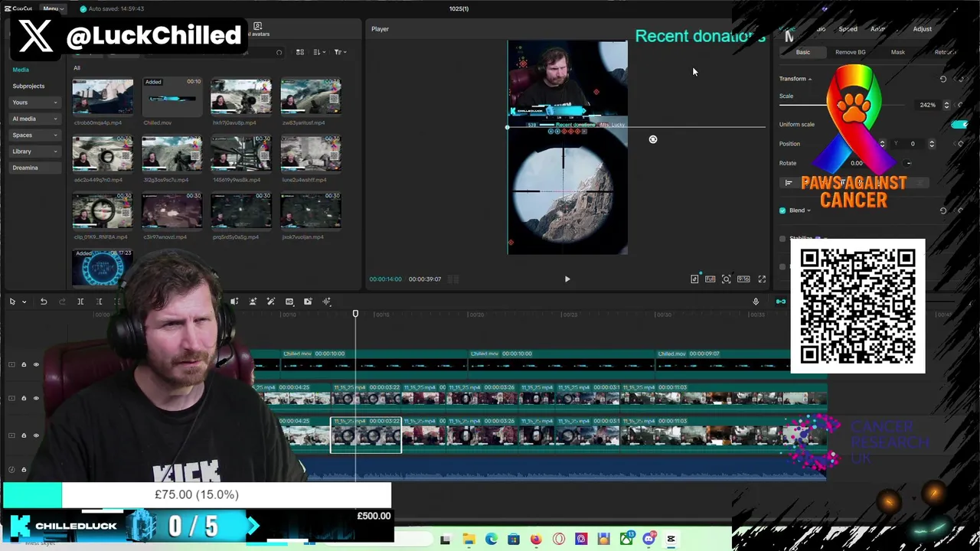Viewport: 980px width, 551px height.
Task: Expand the Blend section arrow
Action: (808, 210)
